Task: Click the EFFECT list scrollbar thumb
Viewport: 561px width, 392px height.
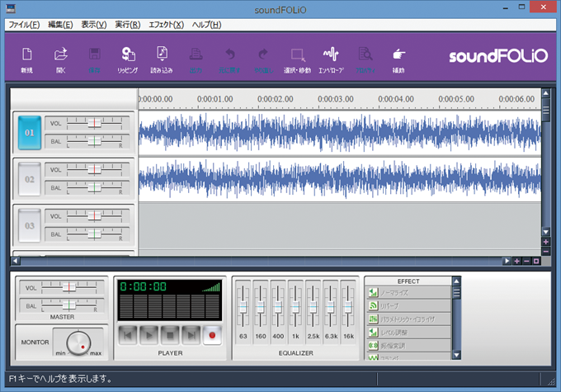Action: tap(456, 293)
